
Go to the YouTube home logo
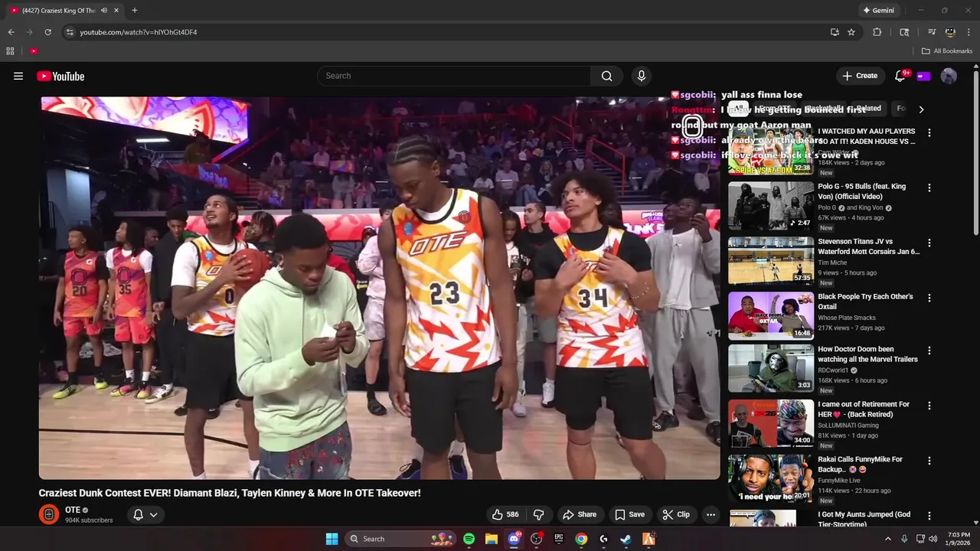(x=60, y=76)
